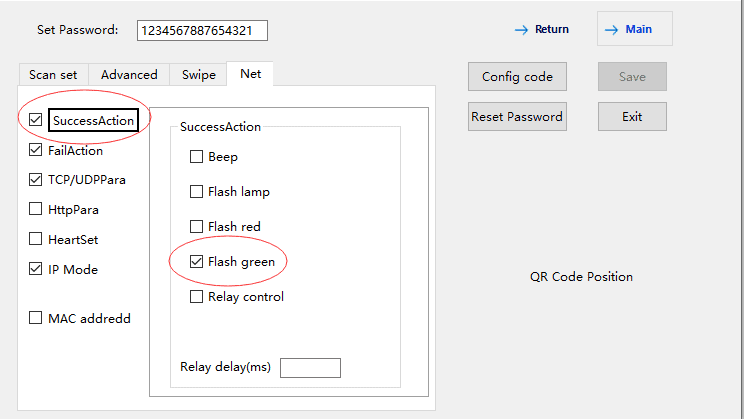Enable the Beep checkbox
Screen dimensions: 744x419
pyautogui.click(x=196, y=157)
